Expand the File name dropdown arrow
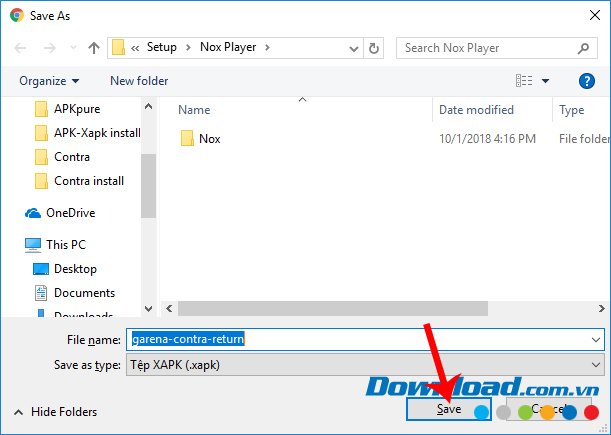The height and width of the screenshot is (435, 611). 596,340
